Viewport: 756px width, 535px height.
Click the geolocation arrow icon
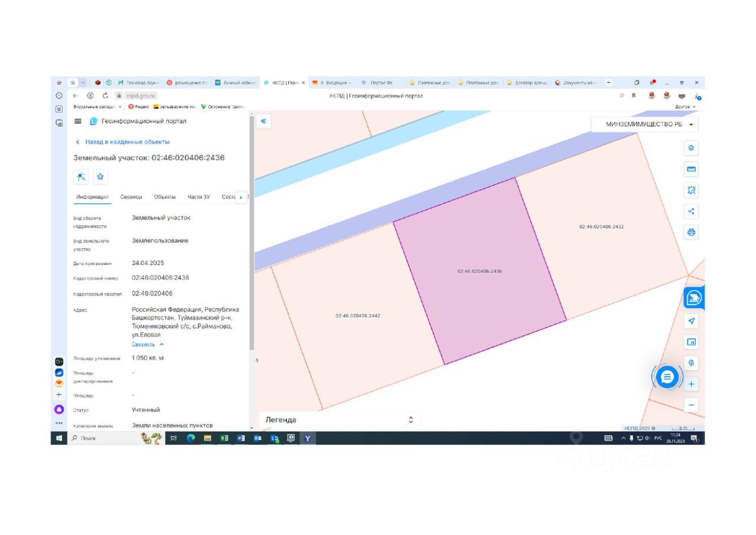coord(692,321)
